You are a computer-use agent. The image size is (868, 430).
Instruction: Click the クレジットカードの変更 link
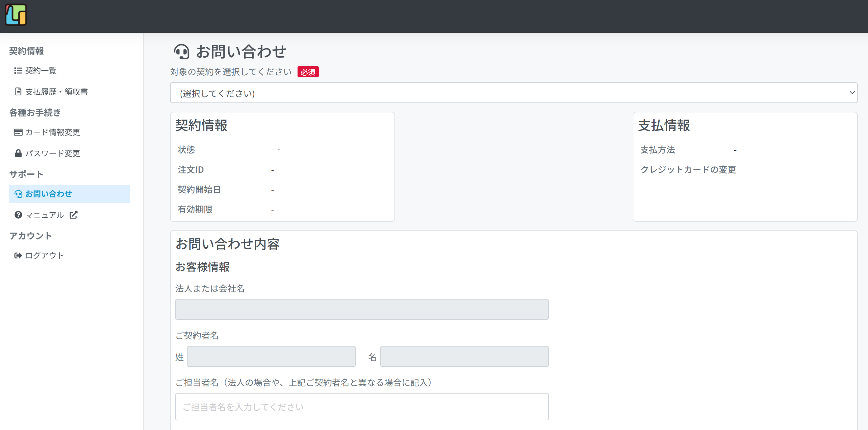coord(688,169)
